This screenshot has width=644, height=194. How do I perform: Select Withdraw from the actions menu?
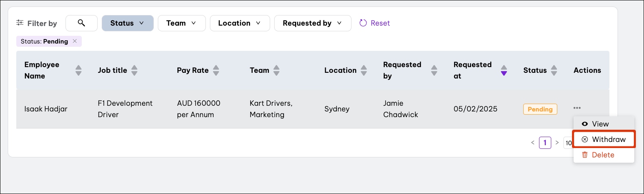tap(604, 140)
